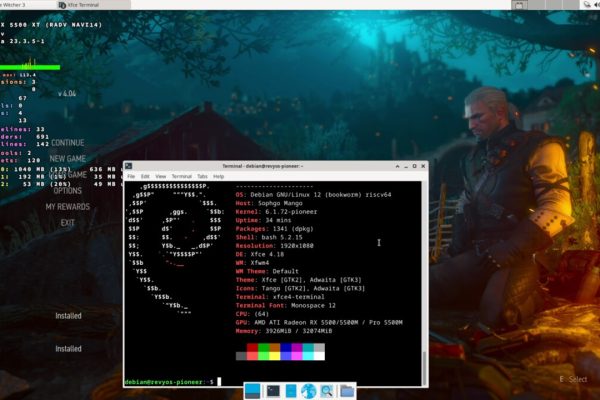Click the Terminal Font: Monospace 12 line
Viewport: 600px width, 400px height.
pyautogui.click(x=285, y=305)
